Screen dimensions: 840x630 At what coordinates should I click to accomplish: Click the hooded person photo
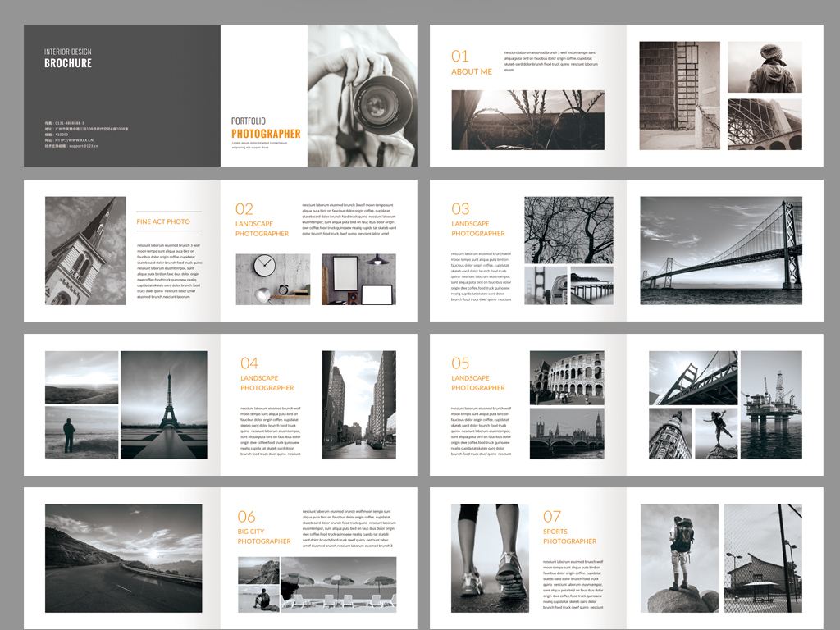coord(765,67)
